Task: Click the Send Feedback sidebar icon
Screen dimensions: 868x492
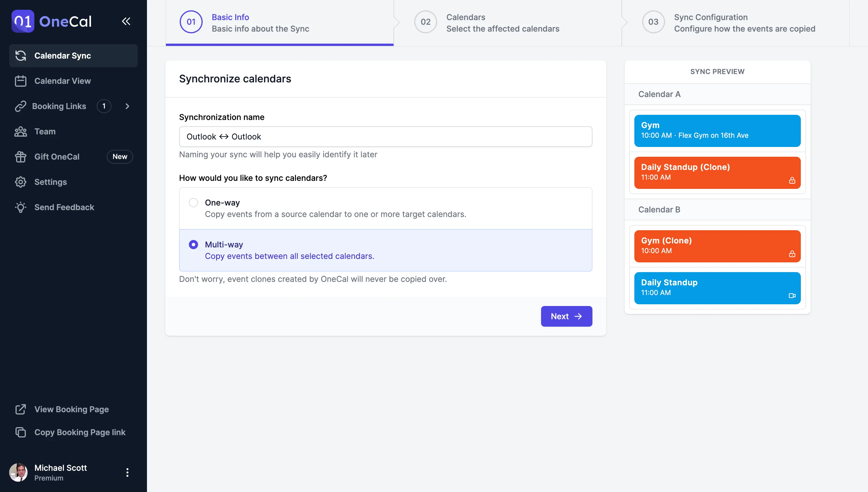Action: click(x=20, y=207)
